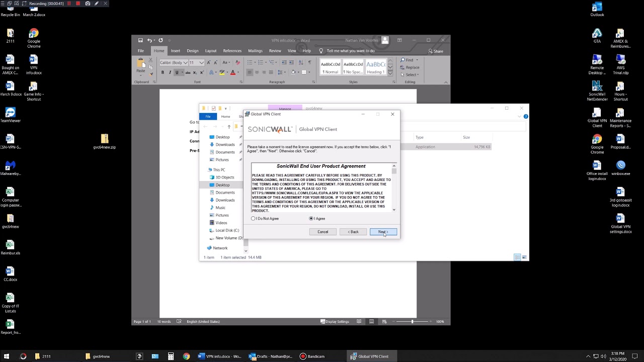
Task: Click the Clear All Formatting icon
Action: 238,62
